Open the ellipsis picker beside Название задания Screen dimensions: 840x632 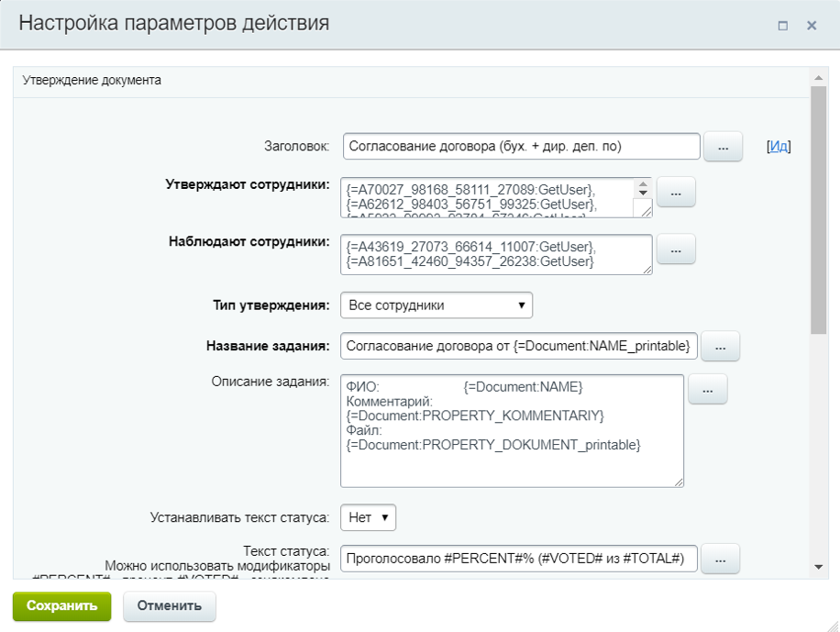720,347
